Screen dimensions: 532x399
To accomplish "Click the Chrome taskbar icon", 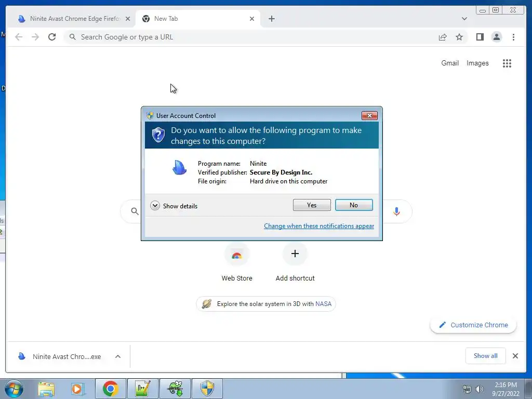I will (111, 389).
